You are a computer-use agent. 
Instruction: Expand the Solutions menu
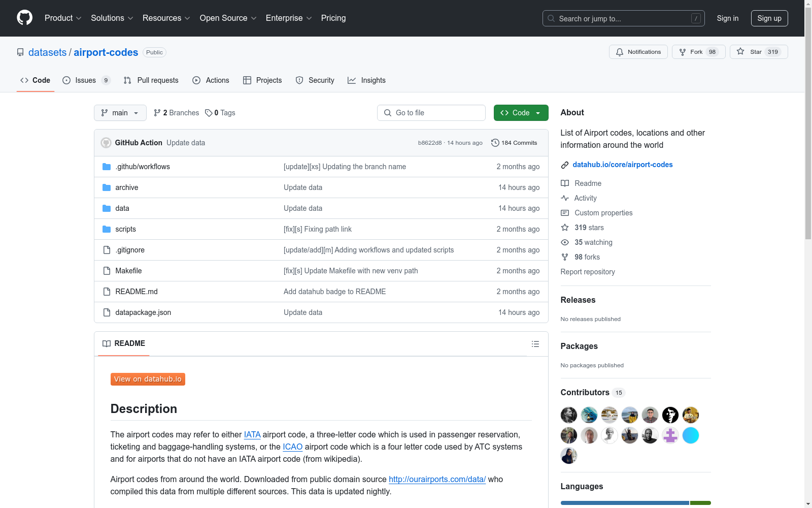[x=112, y=18]
